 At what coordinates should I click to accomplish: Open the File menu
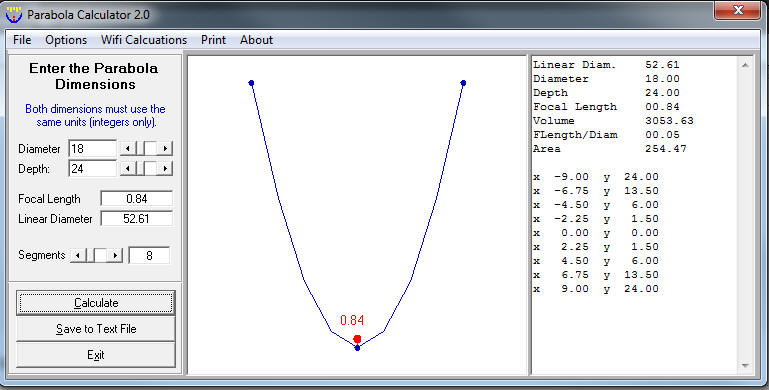[x=22, y=40]
